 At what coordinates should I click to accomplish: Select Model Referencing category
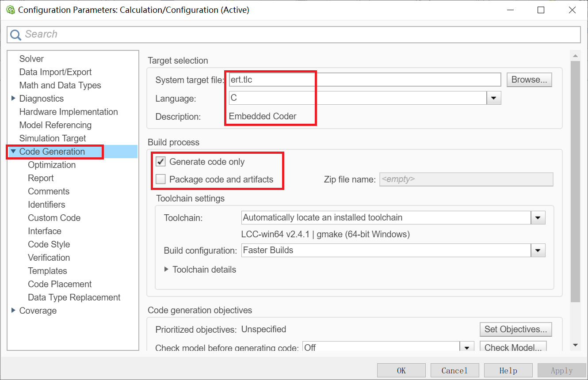pos(55,125)
